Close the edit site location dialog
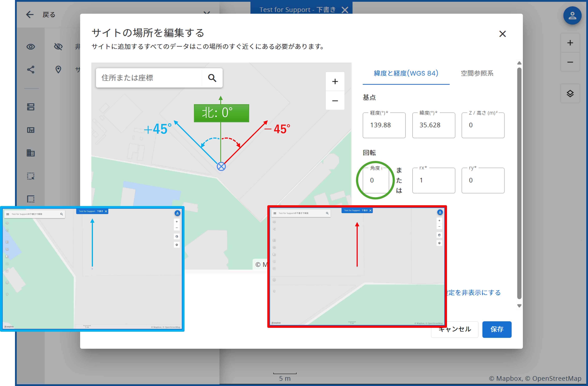The width and height of the screenshot is (588, 386). click(502, 34)
